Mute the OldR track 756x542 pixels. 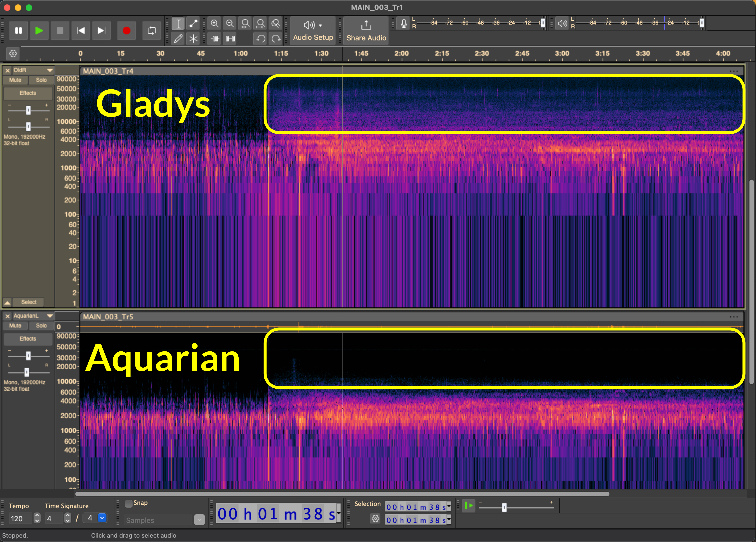[x=15, y=80]
